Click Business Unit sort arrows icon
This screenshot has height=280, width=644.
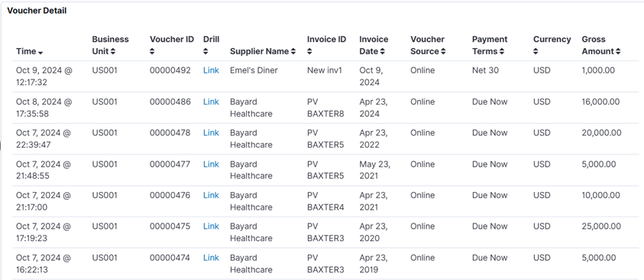pos(113,52)
